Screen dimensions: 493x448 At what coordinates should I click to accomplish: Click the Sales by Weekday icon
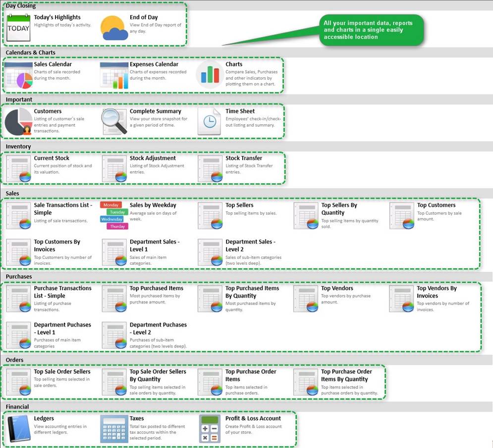pyautogui.click(x=114, y=215)
